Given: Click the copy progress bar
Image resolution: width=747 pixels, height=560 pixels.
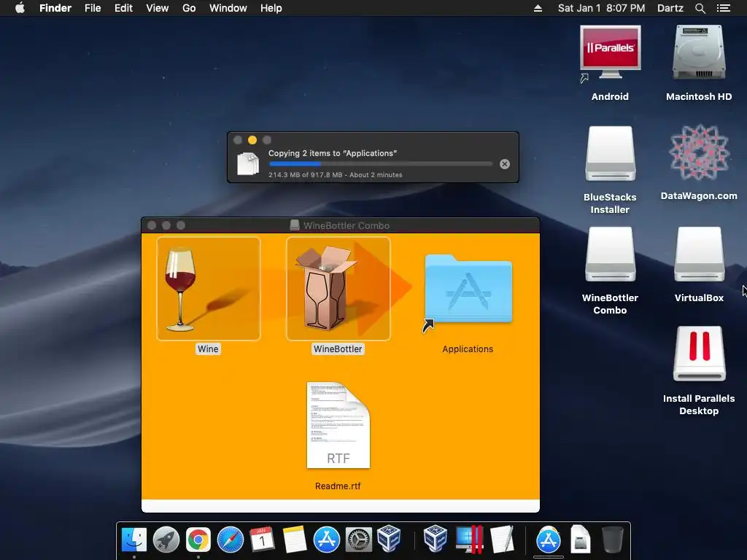Looking at the screenshot, I should coord(380,164).
